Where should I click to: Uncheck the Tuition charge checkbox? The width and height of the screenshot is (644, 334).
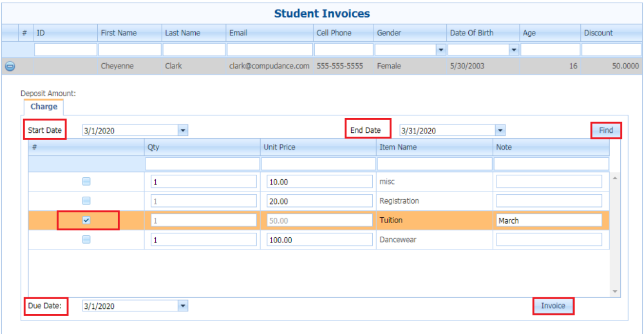point(86,220)
